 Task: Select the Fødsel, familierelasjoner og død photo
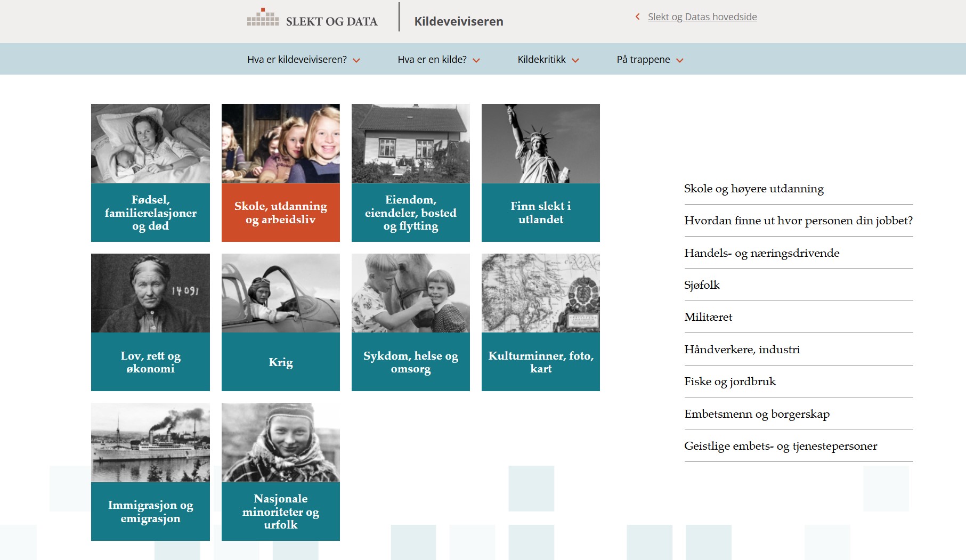[150, 143]
